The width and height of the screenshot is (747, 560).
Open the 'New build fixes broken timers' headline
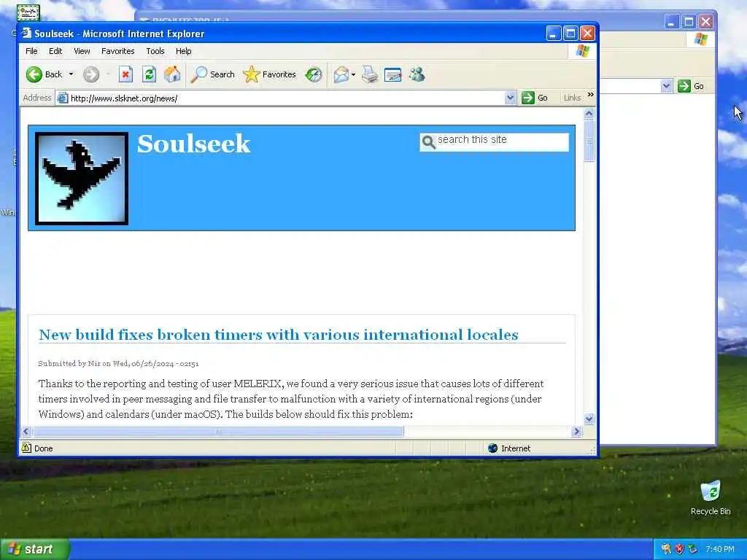278,334
